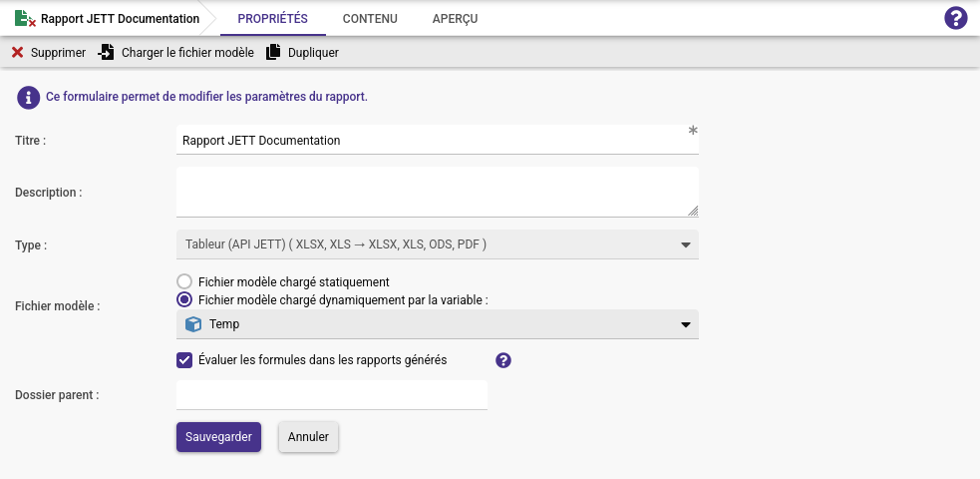Screen dimensions: 980x479
Task: Click the purple info icon
Action: coord(29,98)
